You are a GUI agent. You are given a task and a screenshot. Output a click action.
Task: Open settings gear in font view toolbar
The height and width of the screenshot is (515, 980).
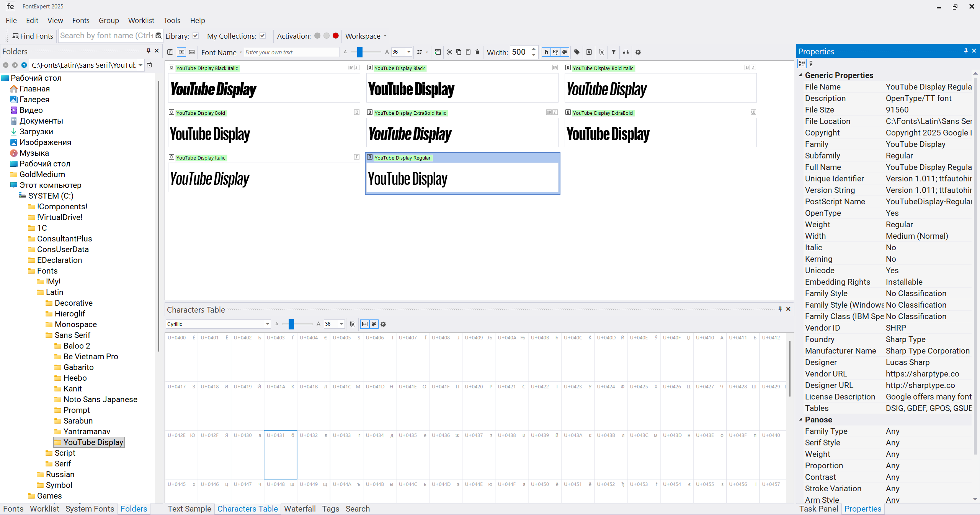pos(638,52)
